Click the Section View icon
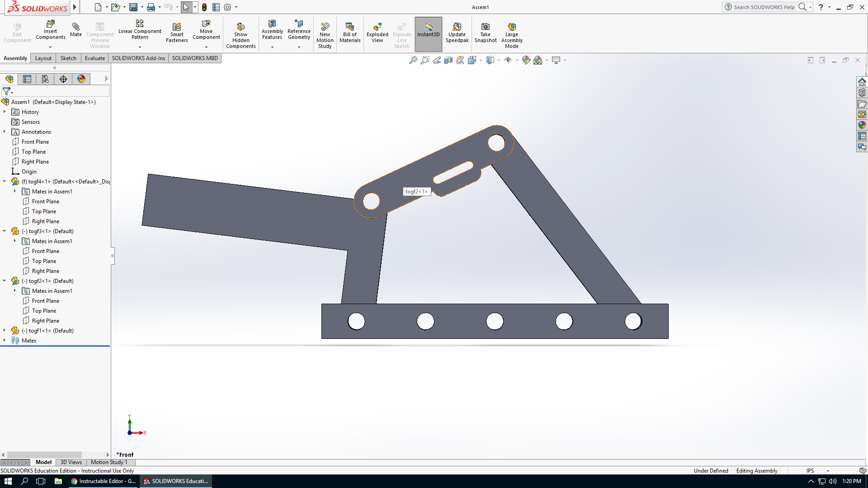868x488 pixels. (x=448, y=60)
